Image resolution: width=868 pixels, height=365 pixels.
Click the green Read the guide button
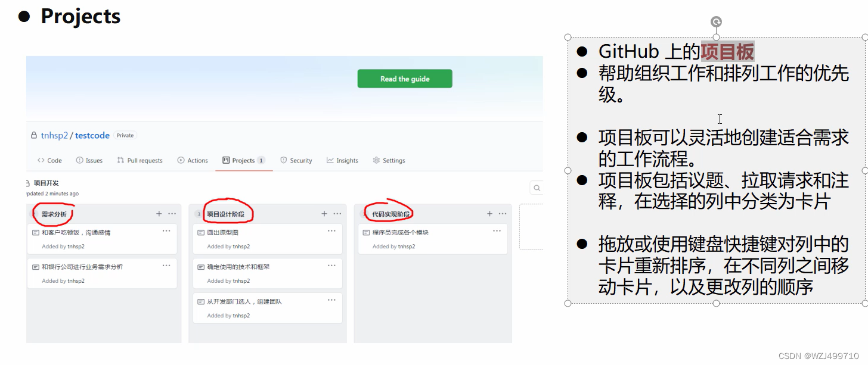tap(405, 79)
